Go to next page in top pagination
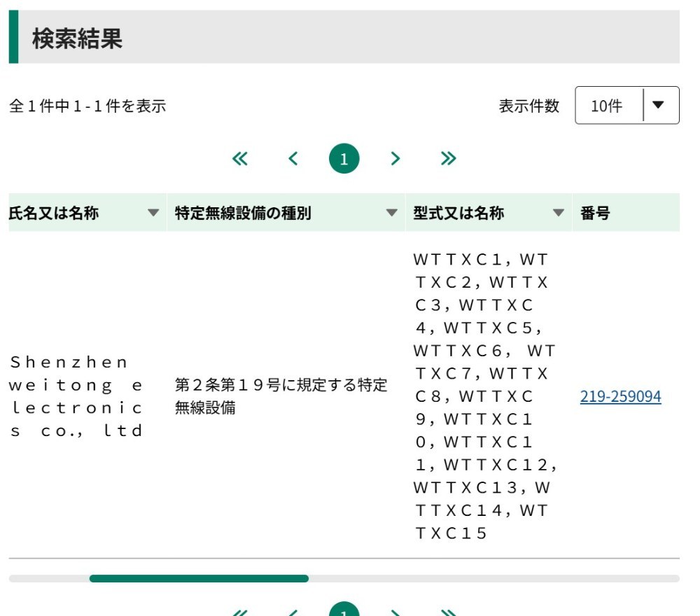Image resolution: width=700 pixels, height=616 pixels. coord(395,158)
